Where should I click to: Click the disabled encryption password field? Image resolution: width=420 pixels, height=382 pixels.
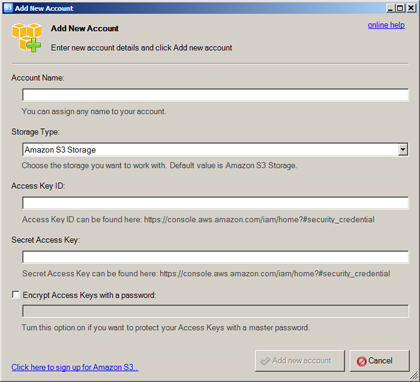(x=215, y=311)
